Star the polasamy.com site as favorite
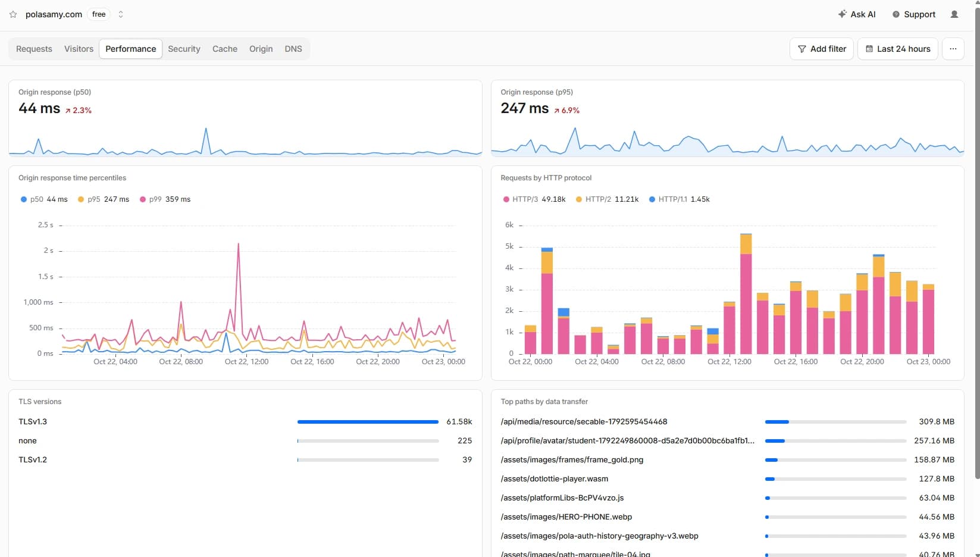This screenshot has width=980, height=557. point(13,14)
